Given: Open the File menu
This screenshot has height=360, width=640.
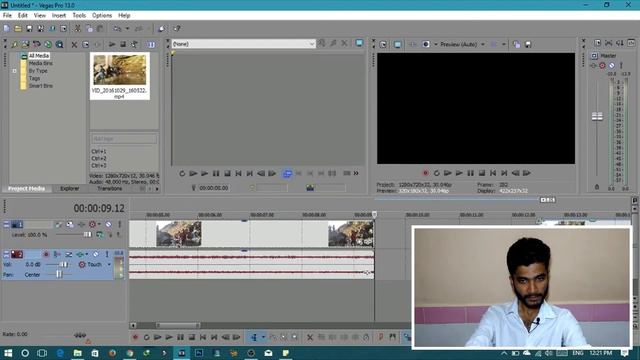Looking at the screenshot, I should click(7, 16).
